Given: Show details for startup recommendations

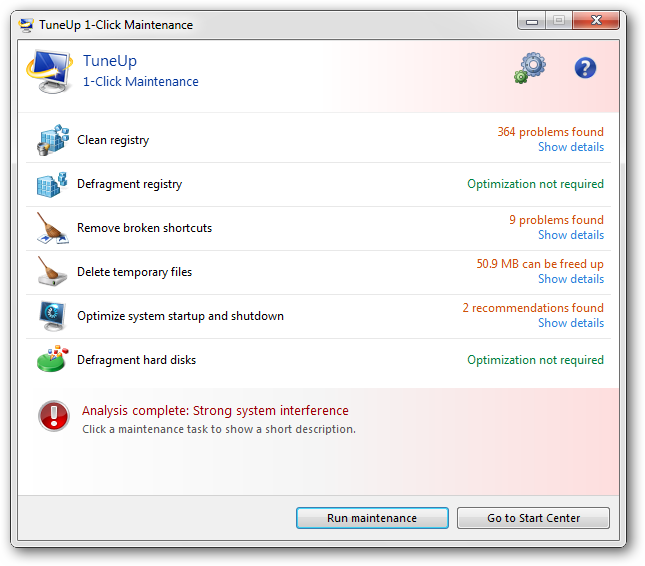Looking at the screenshot, I should click(571, 323).
